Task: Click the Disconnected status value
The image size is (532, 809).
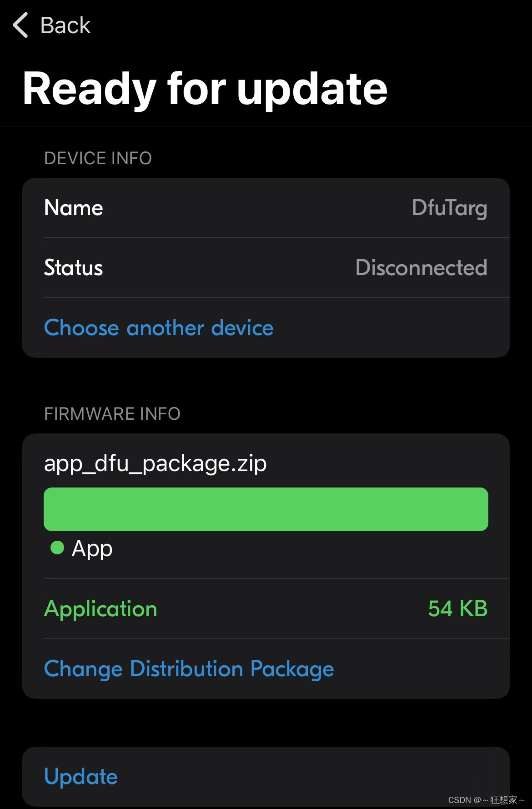Action: click(x=421, y=268)
